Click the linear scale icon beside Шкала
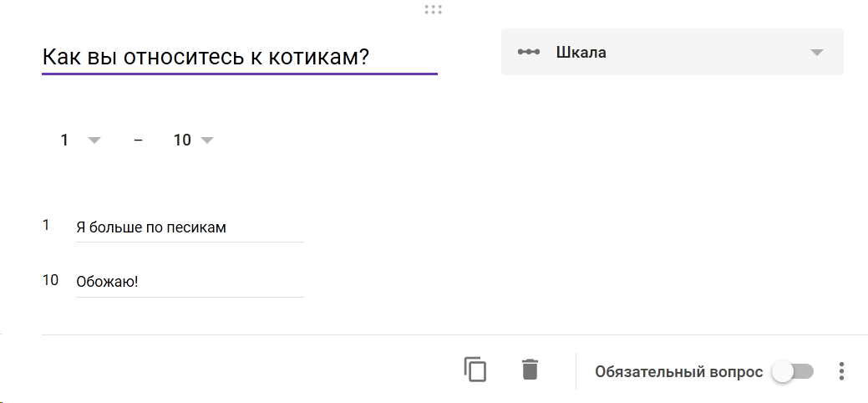 coord(529,52)
